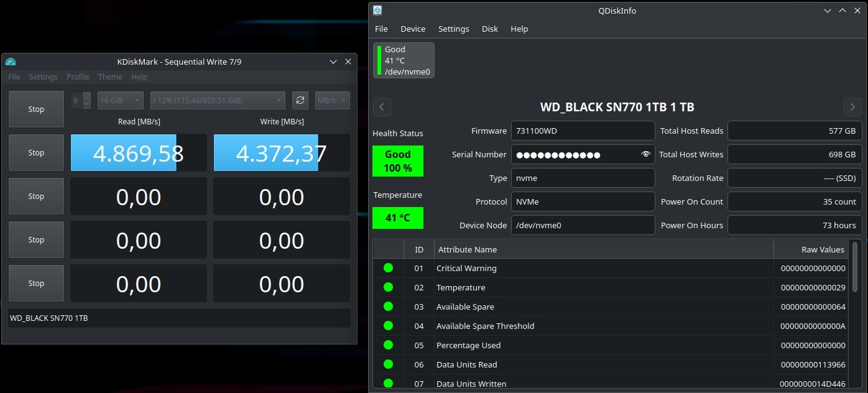Open the target drive dropdown showing 12% usage

(x=218, y=100)
